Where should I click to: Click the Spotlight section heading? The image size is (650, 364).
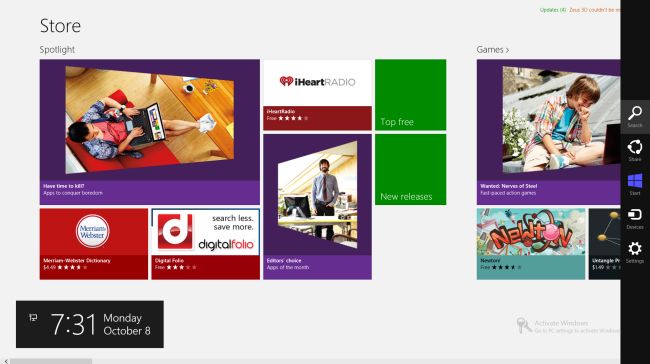tap(57, 50)
